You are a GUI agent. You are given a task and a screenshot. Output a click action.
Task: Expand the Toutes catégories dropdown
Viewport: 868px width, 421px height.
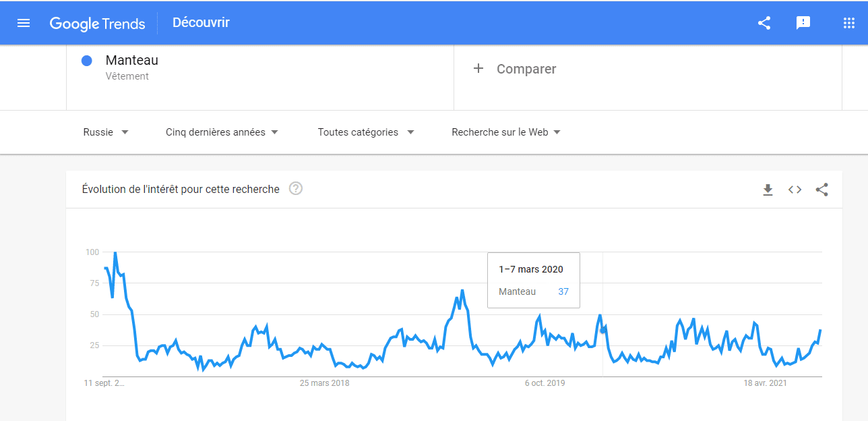(x=366, y=132)
